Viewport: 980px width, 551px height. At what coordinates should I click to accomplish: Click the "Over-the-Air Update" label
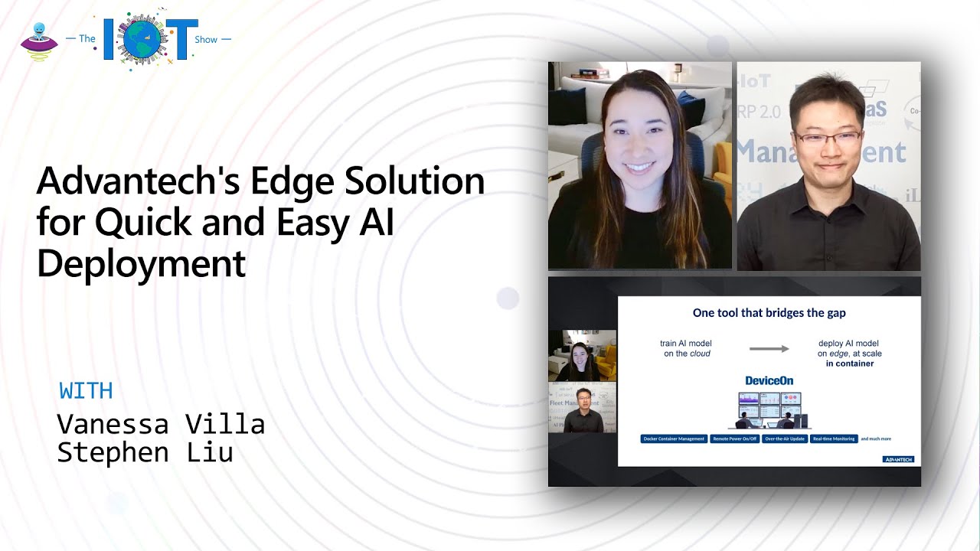point(785,439)
